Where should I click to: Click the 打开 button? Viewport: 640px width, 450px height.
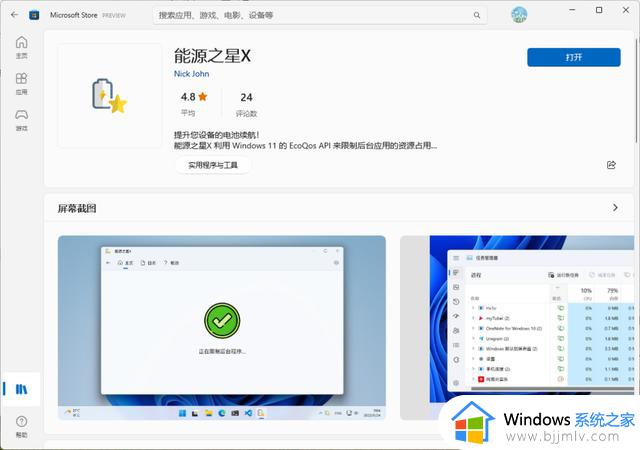(x=573, y=57)
